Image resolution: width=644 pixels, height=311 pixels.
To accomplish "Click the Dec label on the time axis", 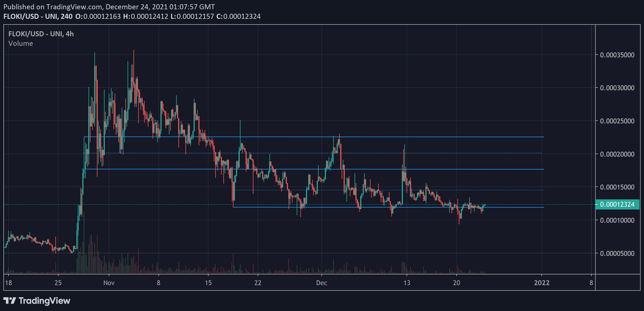I will point(321,282).
